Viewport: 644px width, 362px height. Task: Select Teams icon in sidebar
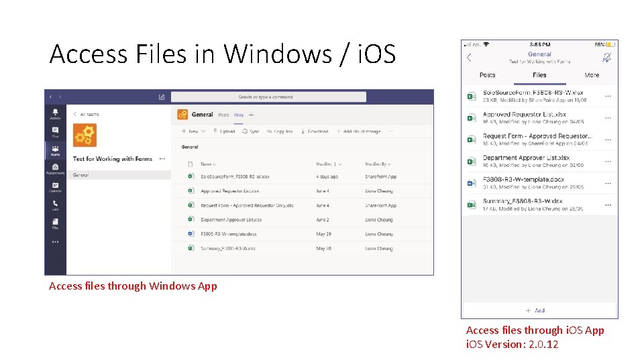click(x=55, y=151)
